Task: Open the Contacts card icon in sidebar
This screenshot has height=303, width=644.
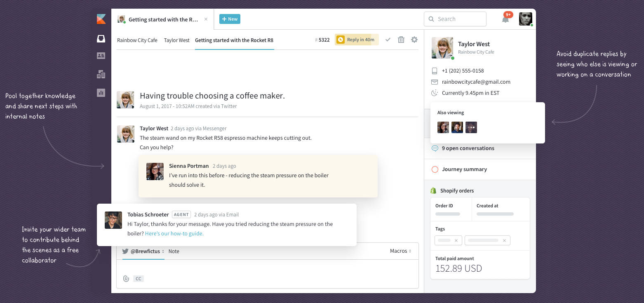Action: point(101,56)
